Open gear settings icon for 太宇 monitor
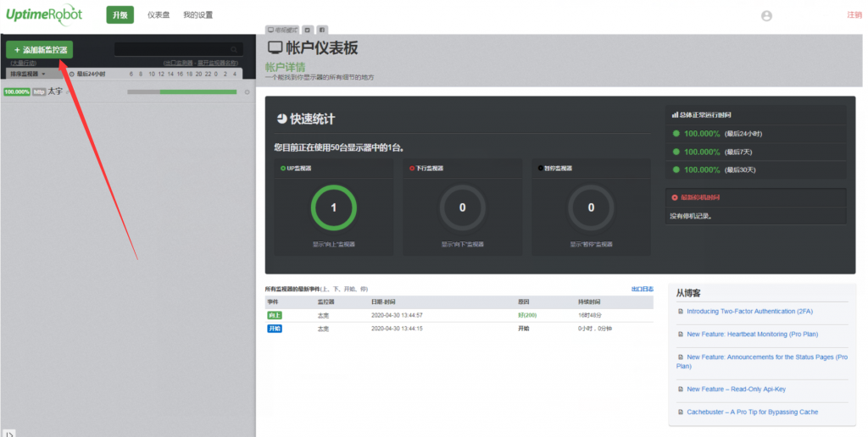 pos(247,91)
